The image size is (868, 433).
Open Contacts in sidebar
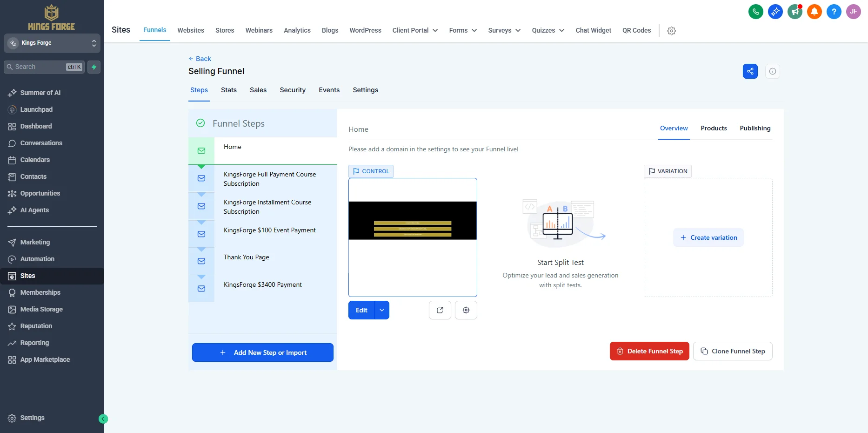[33, 176]
